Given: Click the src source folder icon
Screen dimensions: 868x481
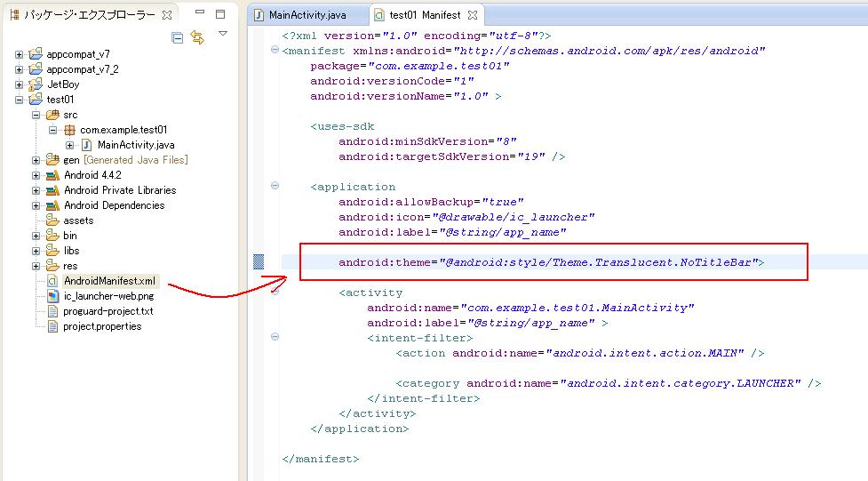Looking at the screenshot, I should 52,114.
